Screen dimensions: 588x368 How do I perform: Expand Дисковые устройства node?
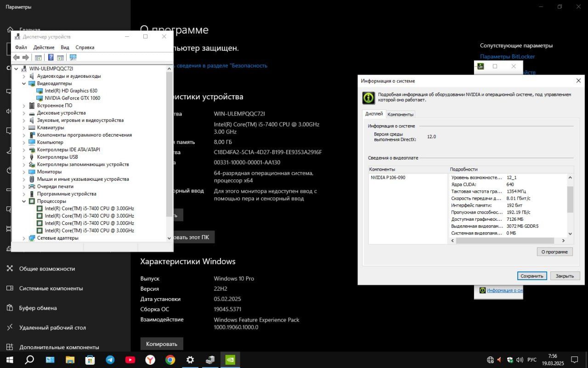pyautogui.click(x=24, y=113)
